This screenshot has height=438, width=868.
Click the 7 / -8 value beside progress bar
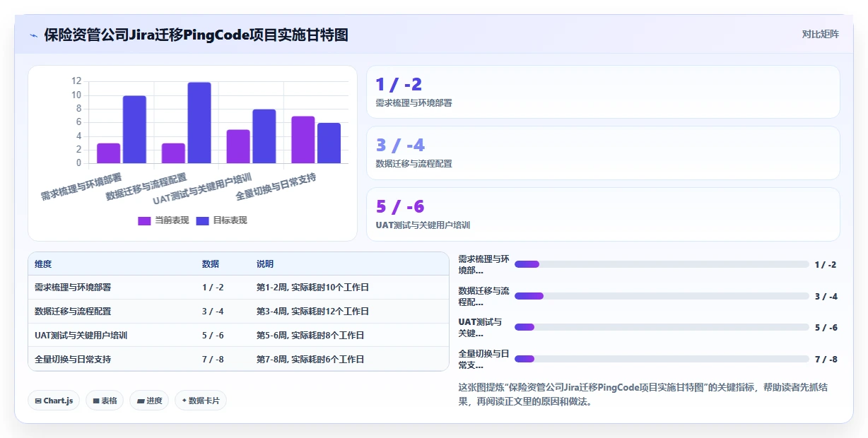point(826,359)
